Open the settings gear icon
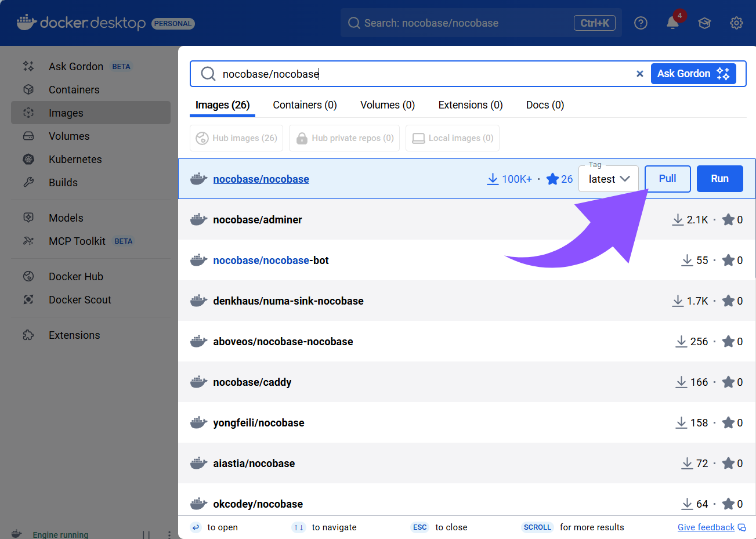The height and width of the screenshot is (539, 756). click(736, 23)
